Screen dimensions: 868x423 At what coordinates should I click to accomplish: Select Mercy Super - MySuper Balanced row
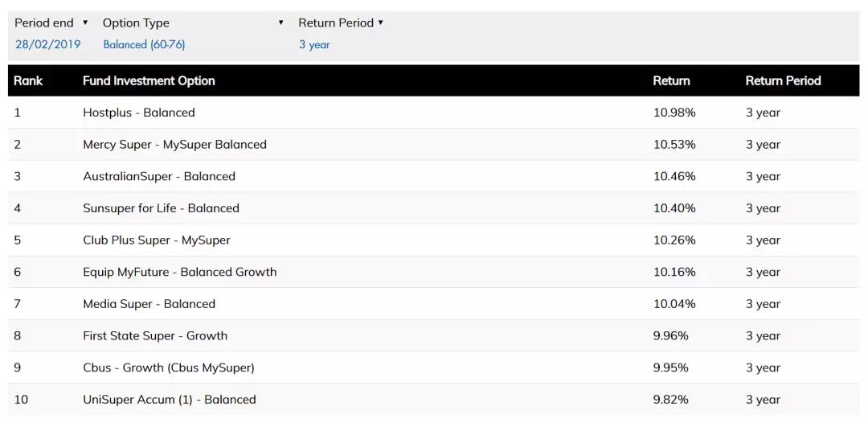point(434,145)
